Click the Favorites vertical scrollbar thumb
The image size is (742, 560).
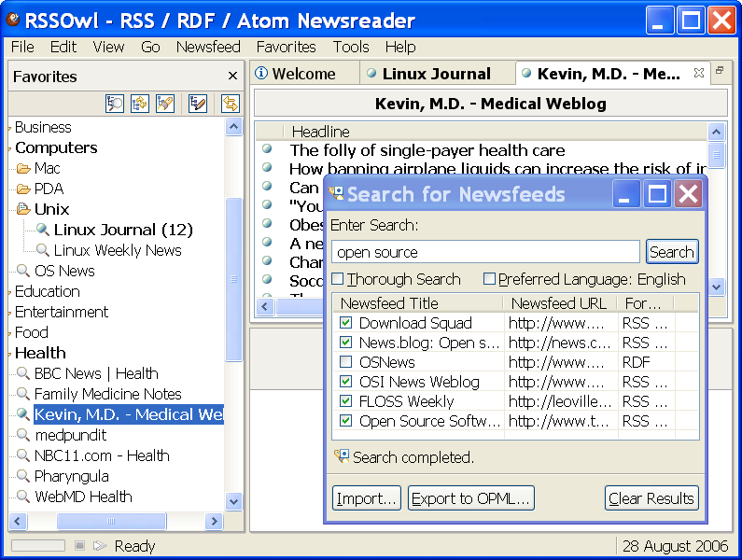[233, 279]
